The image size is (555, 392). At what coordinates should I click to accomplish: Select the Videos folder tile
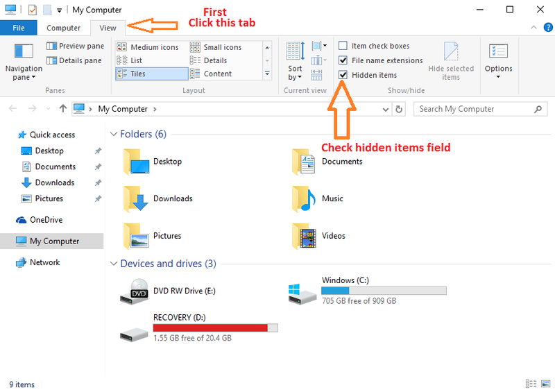click(x=318, y=236)
